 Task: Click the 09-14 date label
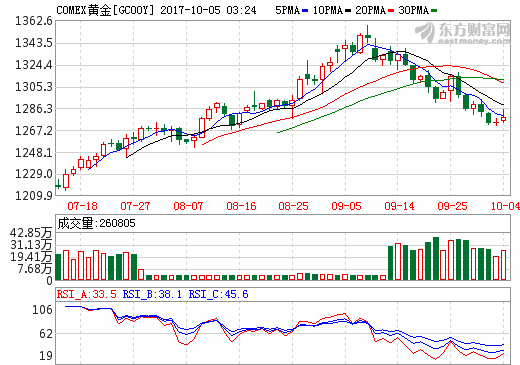point(399,206)
